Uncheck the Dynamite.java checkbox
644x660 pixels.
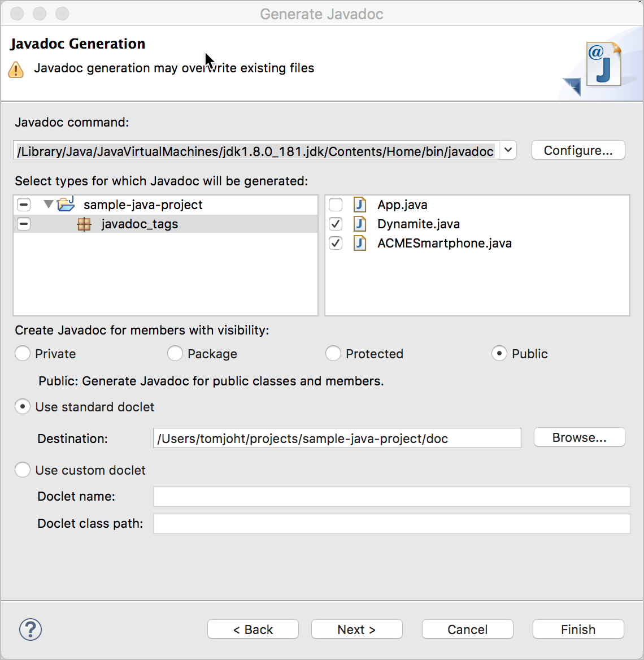tap(336, 224)
